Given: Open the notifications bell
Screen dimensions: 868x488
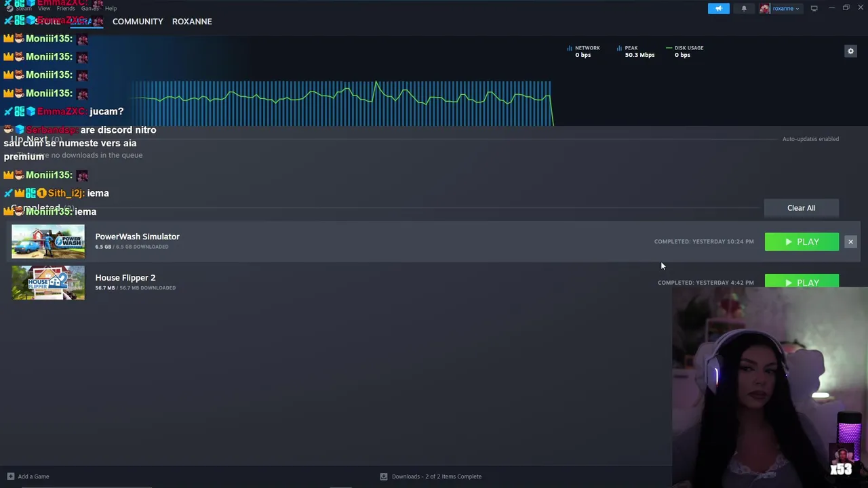Looking at the screenshot, I should pos(744,8).
